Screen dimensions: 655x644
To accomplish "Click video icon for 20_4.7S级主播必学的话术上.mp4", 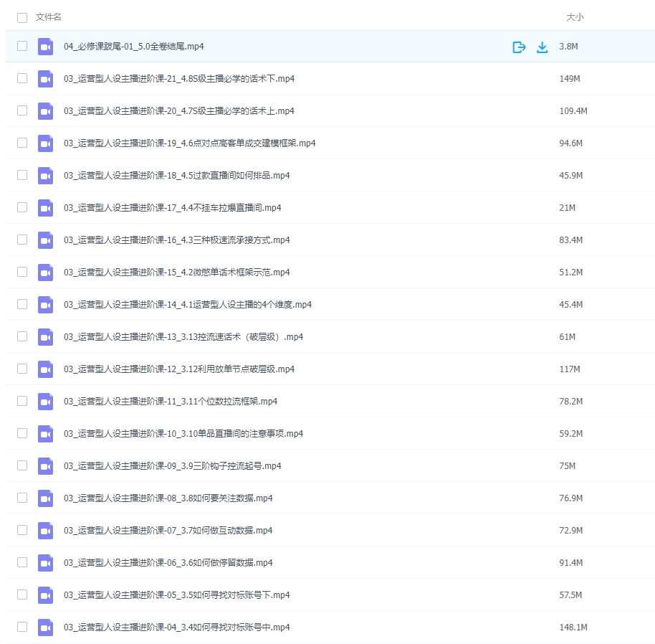I will [x=46, y=111].
